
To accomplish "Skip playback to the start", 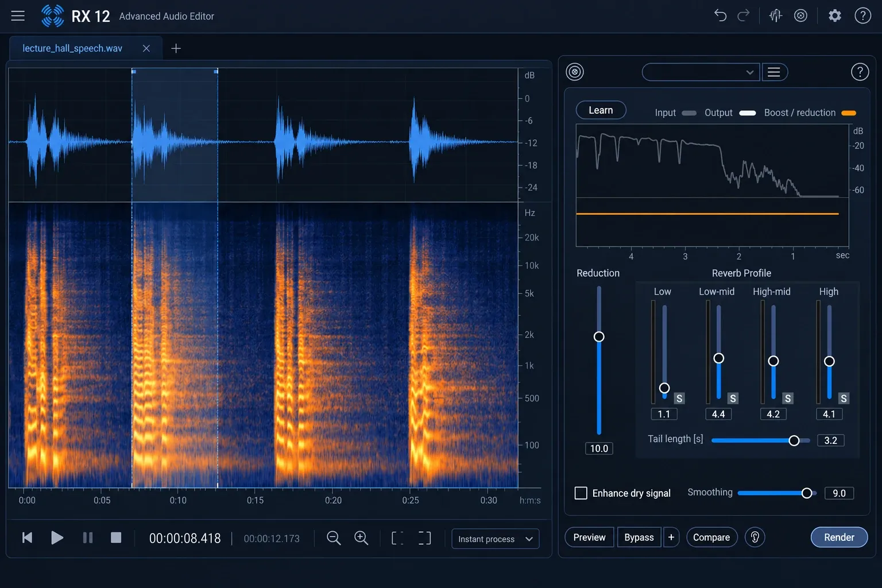I will 27,537.
